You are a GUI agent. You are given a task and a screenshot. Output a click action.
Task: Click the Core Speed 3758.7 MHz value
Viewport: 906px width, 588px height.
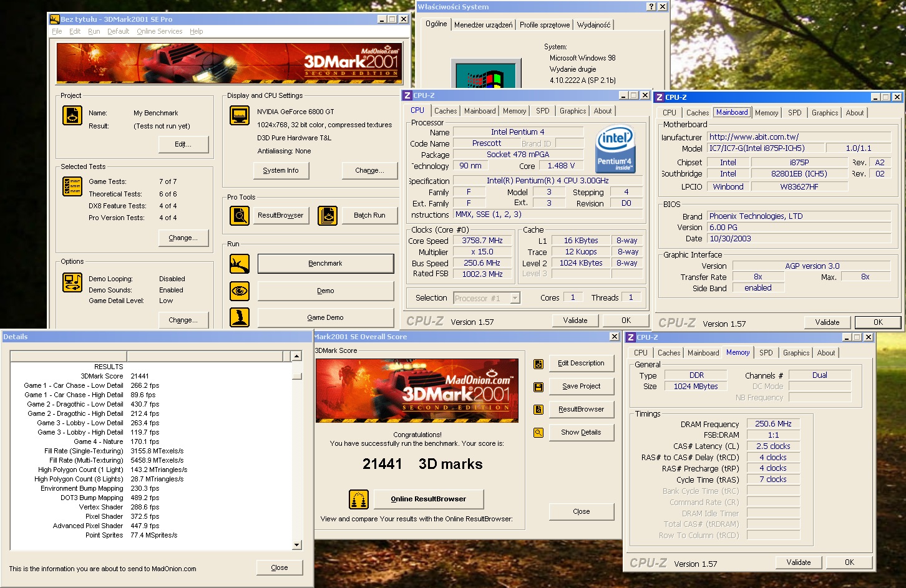tap(482, 241)
